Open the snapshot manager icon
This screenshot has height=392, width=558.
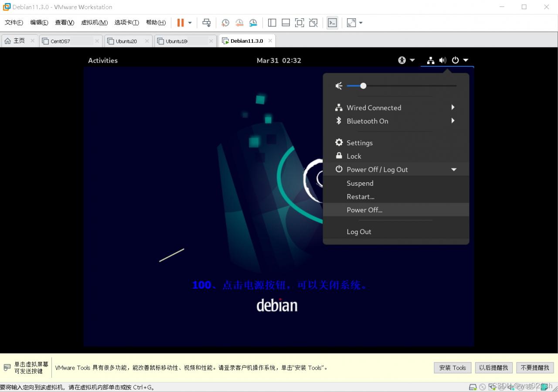[x=253, y=23]
